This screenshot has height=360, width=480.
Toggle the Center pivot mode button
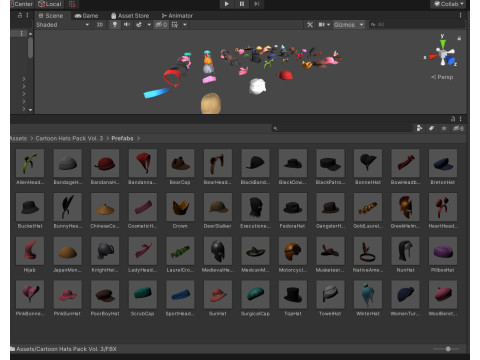(x=22, y=4)
